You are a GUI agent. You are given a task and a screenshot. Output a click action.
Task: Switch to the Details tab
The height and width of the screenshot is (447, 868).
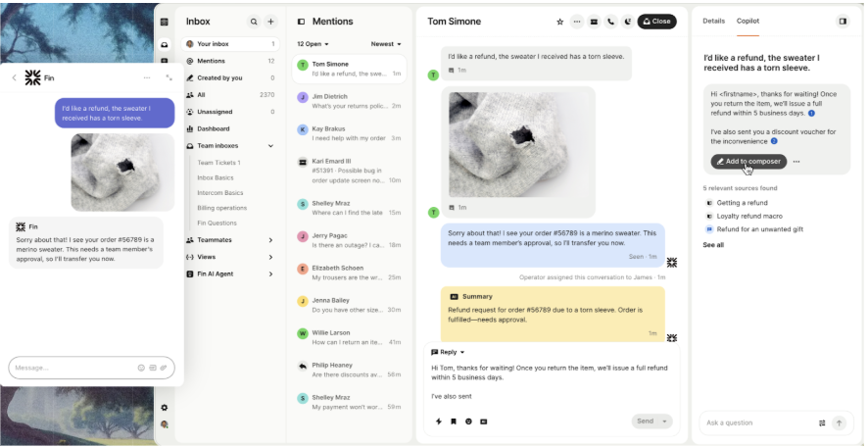click(x=713, y=21)
